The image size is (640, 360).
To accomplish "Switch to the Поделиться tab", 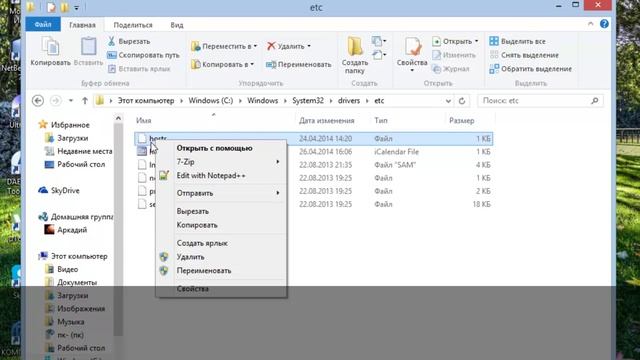I will (x=133, y=25).
